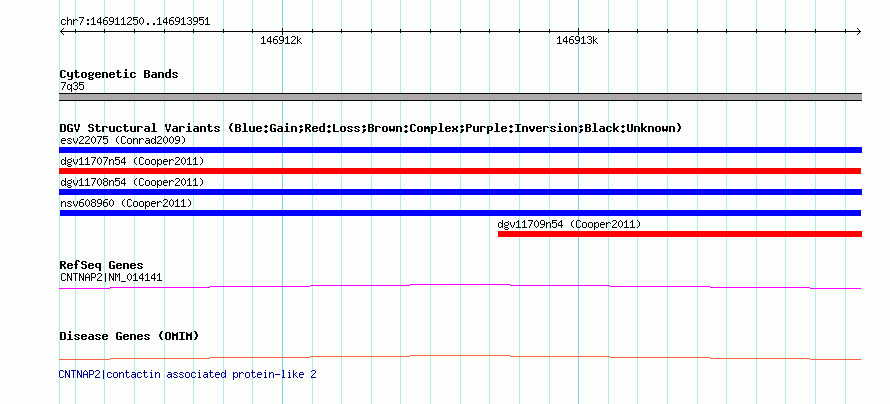Open the esv22075 (Conrad2009) label
Image resolution: width=890 pixels, height=404 pixels.
(x=123, y=140)
